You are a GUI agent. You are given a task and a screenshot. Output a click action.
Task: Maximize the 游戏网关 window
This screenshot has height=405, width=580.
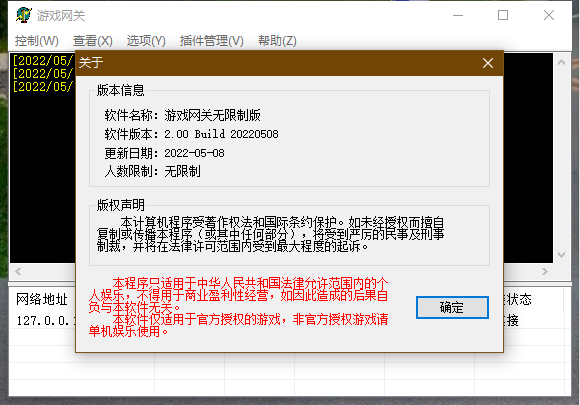click(503, 16)
